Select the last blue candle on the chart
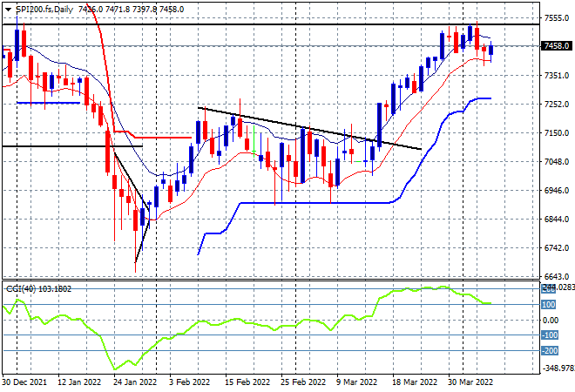 tap(491, 50)
